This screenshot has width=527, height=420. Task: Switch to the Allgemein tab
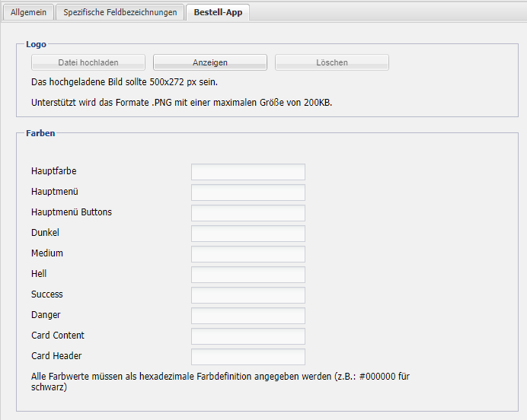coord(27,12)
